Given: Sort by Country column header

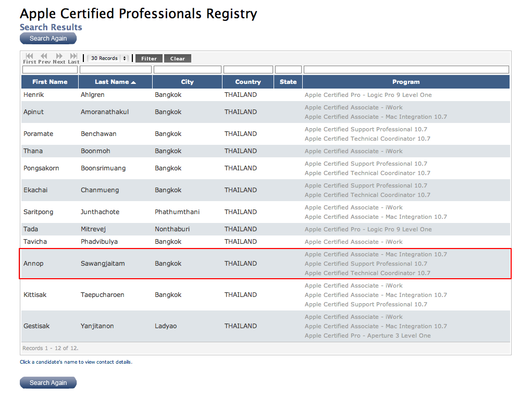Looking at the screenshot, I should 248,82.
